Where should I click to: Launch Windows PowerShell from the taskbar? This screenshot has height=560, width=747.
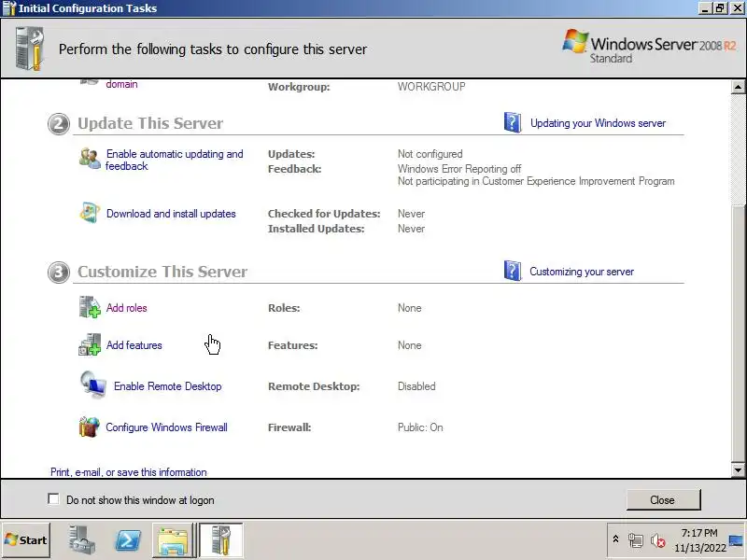(128, 540)
